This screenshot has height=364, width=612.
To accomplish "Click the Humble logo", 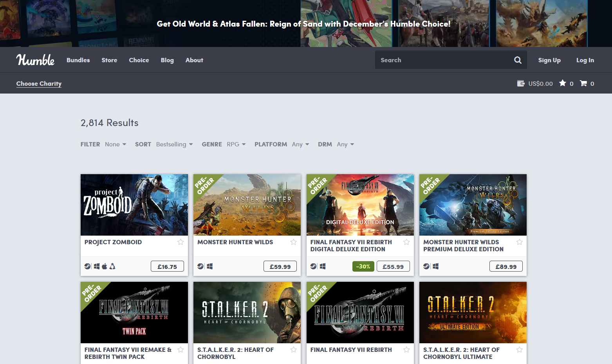I will [x=35, y=60].
